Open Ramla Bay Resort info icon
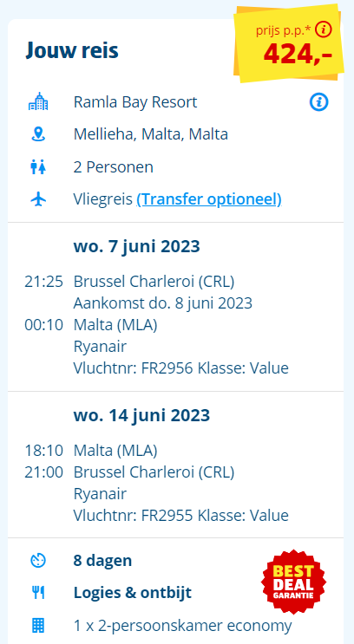 (318, 102)
